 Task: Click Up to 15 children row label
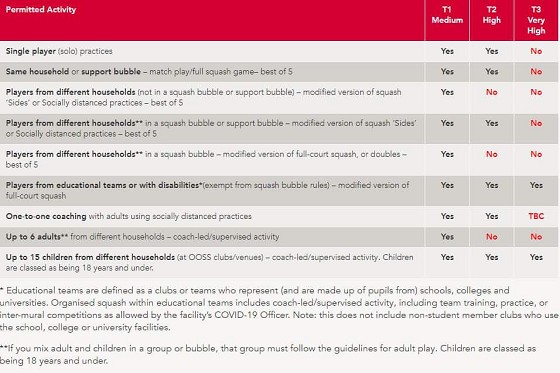pyautogui.click(x=210, y=262)
